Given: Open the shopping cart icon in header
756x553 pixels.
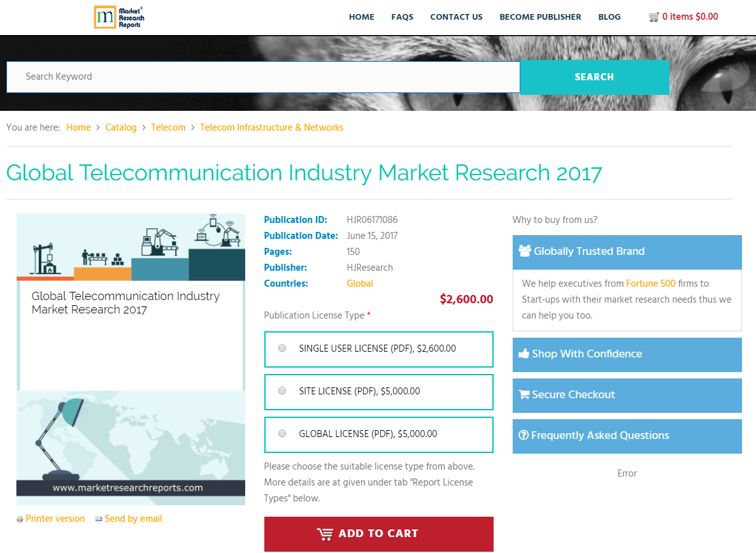Looking at the screenshot, I should (x=654, y=17).
